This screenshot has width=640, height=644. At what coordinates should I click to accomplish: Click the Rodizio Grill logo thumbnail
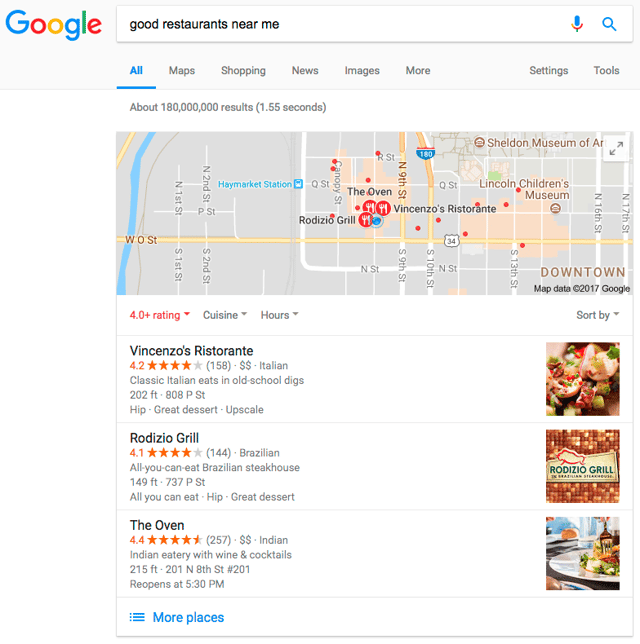582,466
